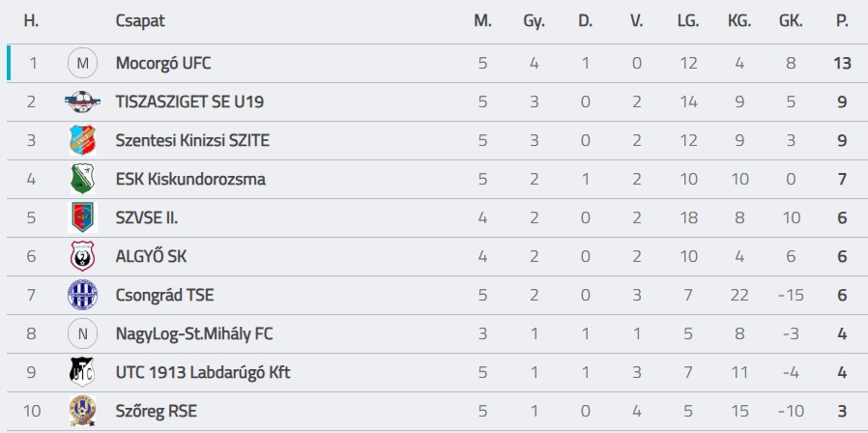The height and width of the screenshot is (433, 868).
Task: Click the SZVSE II. team crest
Action: [x=82, y=217]
